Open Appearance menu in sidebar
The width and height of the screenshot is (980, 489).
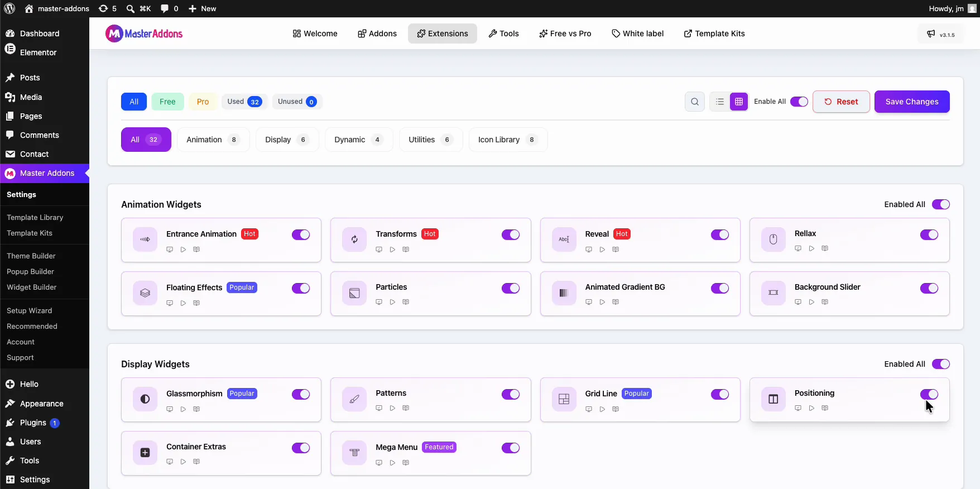[41, 404]
